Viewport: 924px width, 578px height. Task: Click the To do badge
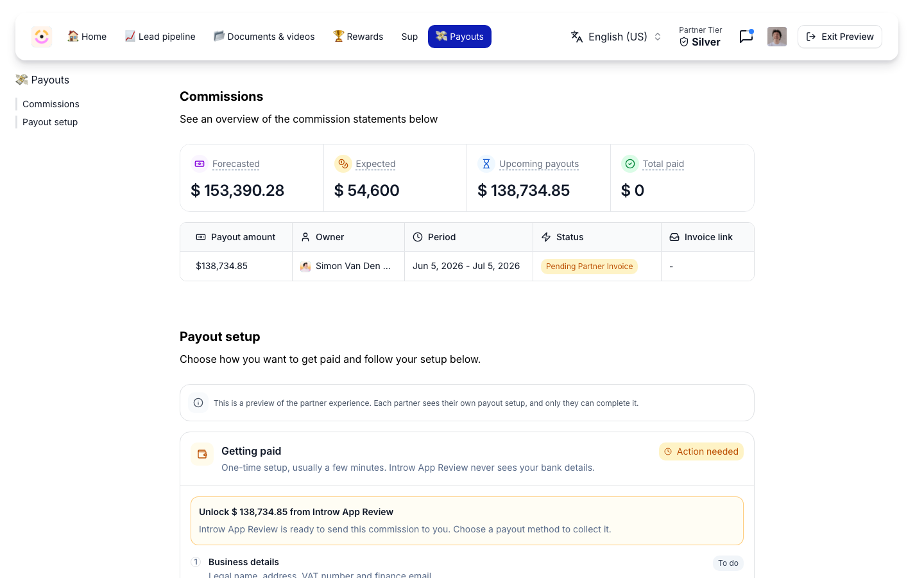(x=728, y=563)
